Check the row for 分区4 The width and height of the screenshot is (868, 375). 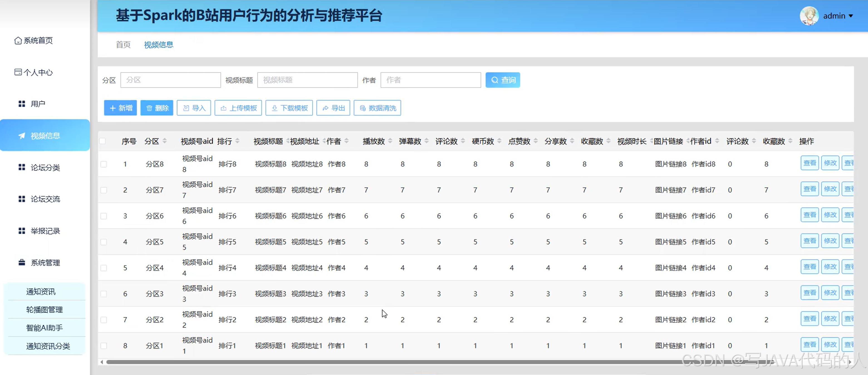(104, 268)
